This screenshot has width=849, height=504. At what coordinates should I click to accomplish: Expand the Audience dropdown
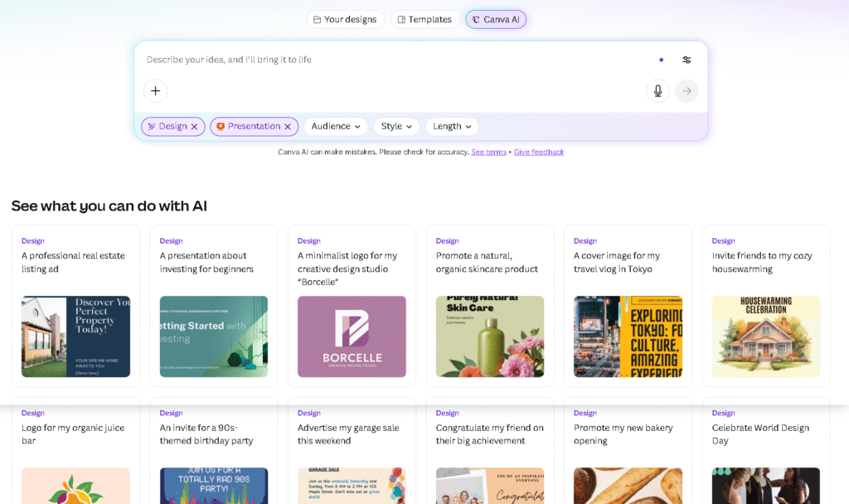pyautogui.click(x=336, y=127)
